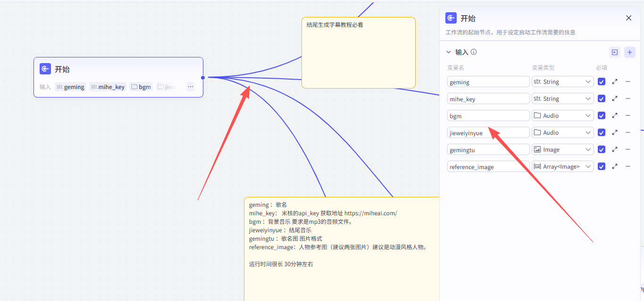
Task: Click the info icon next to 输入
Action: point(474,52)
